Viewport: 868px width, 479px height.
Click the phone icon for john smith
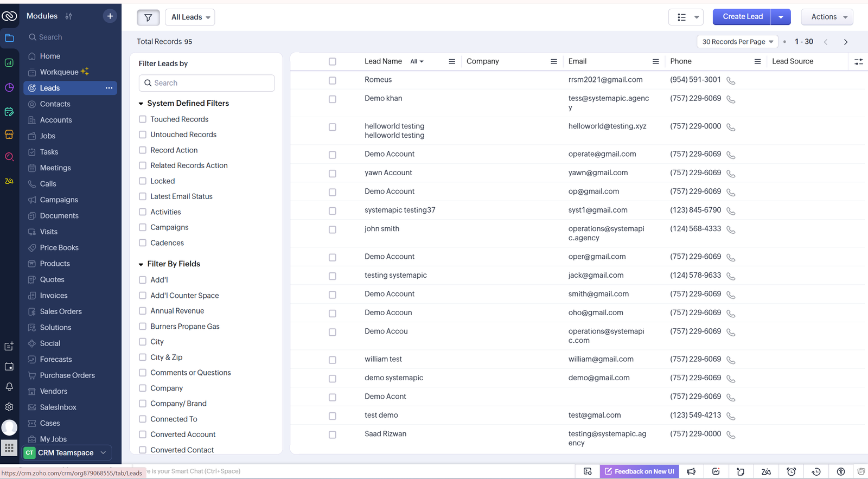731,230
